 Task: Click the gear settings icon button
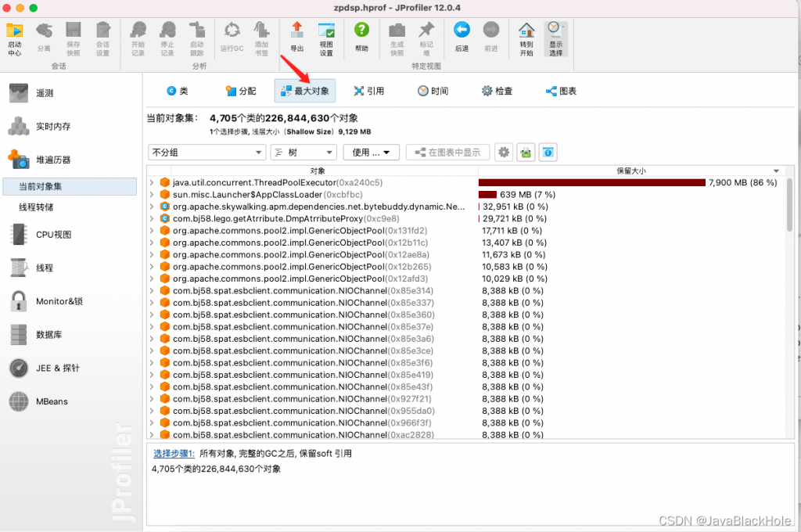504,153
